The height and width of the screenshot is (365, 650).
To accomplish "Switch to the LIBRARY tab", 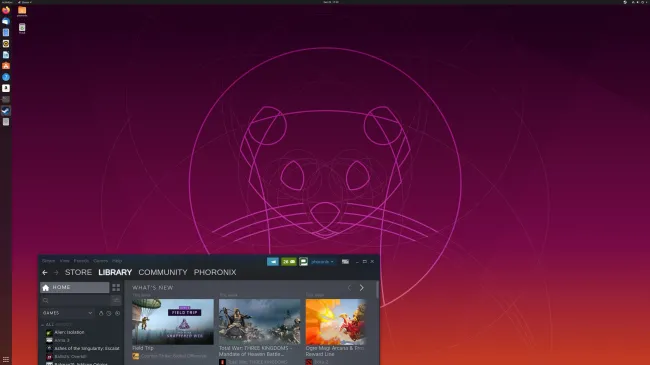I will pos(115,273).
